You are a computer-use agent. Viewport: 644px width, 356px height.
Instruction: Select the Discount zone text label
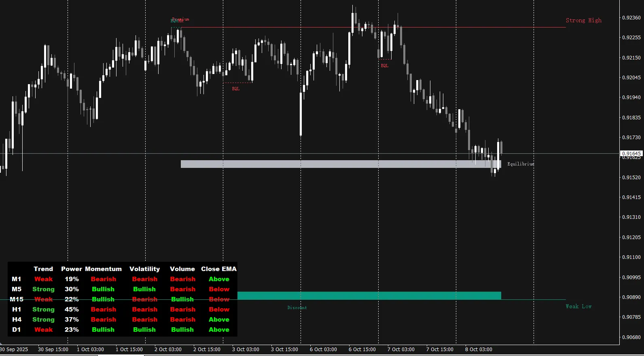point(297,307)
